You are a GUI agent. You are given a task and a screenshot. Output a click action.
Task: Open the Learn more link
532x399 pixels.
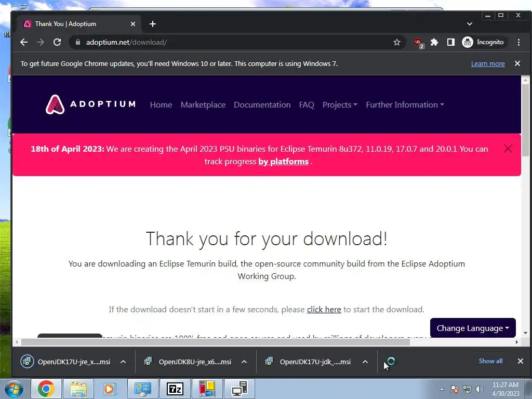click(487, 63)
